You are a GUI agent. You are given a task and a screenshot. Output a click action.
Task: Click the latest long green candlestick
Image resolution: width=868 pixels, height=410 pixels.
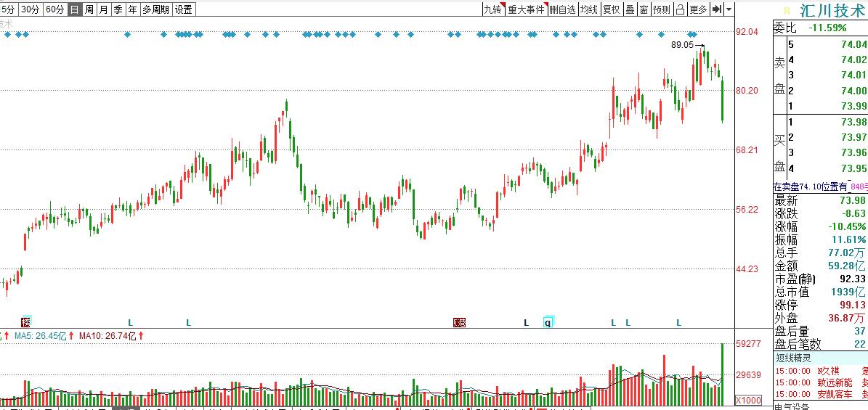pos(722,101)
